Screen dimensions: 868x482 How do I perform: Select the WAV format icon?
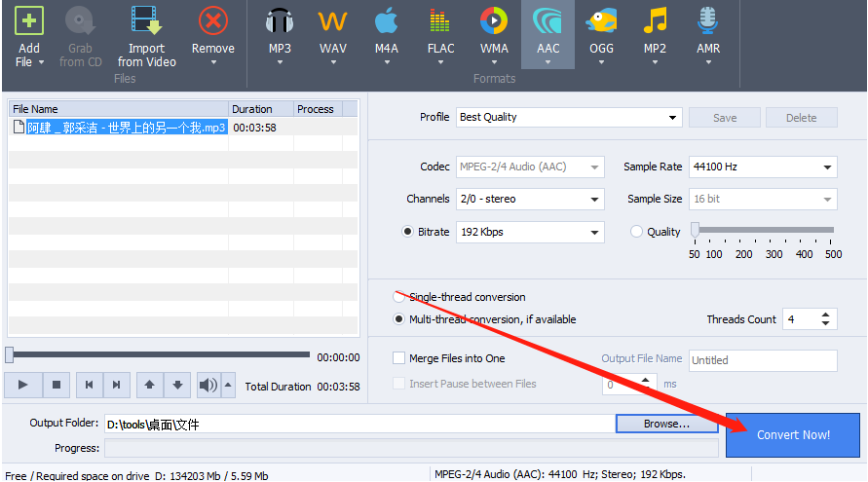[x=333, y=21]
